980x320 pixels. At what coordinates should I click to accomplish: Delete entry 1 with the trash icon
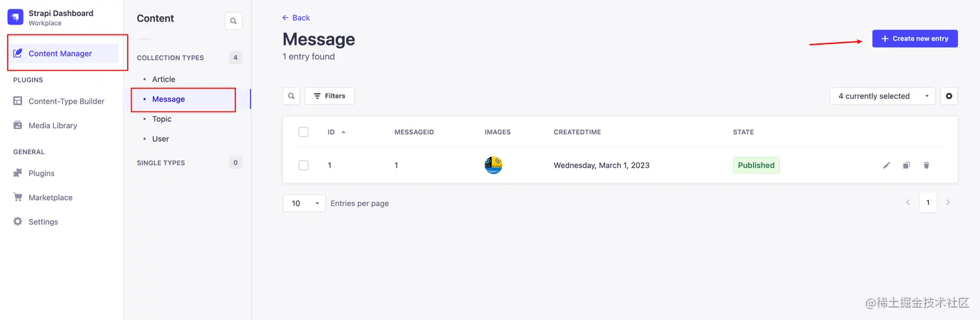tap(926, 165)
